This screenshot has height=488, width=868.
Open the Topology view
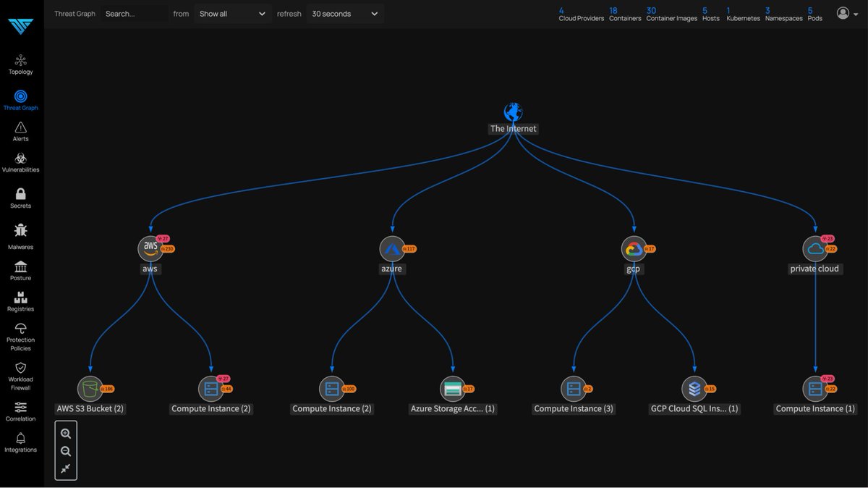(20, 64)
